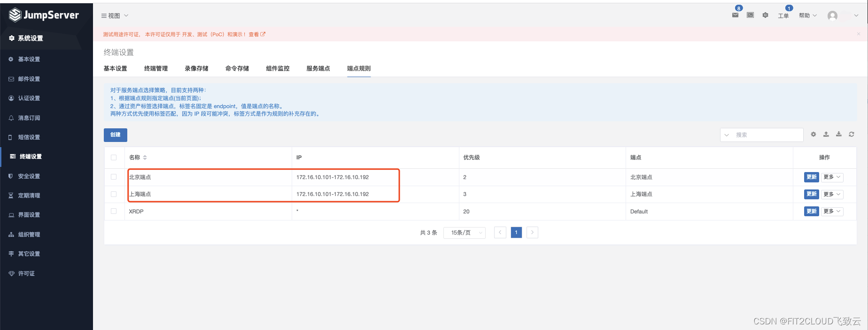This screenshot has height=330, width=868.
Task: Check the XRDP row checkbox
Action: click(114, 211)
